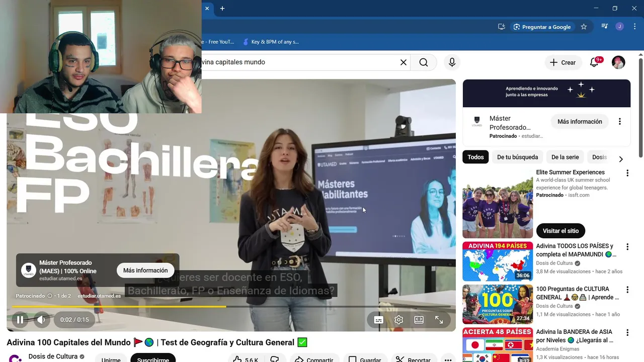This screenshot has width=644, height=362.
Task: Open Adivina la BANDERA de ASIA title
Action: point(575,336)
